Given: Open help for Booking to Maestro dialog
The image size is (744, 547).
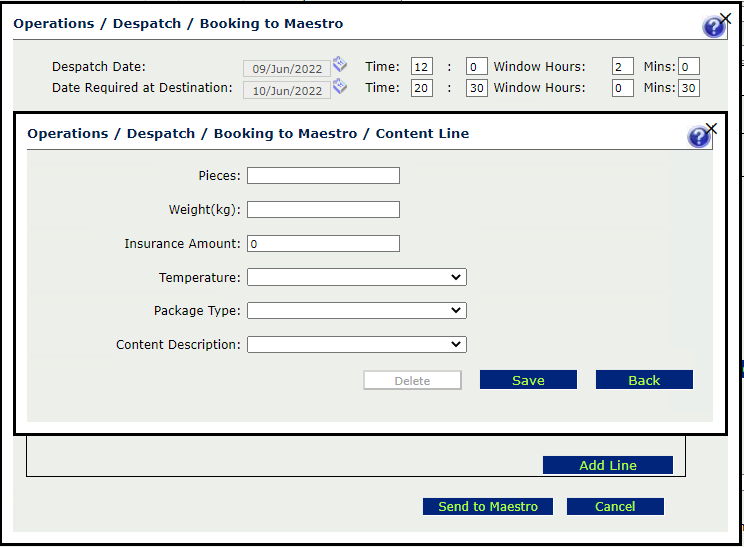Looking at the screenshot, I should pyautogui.click(x=713, y=27).
